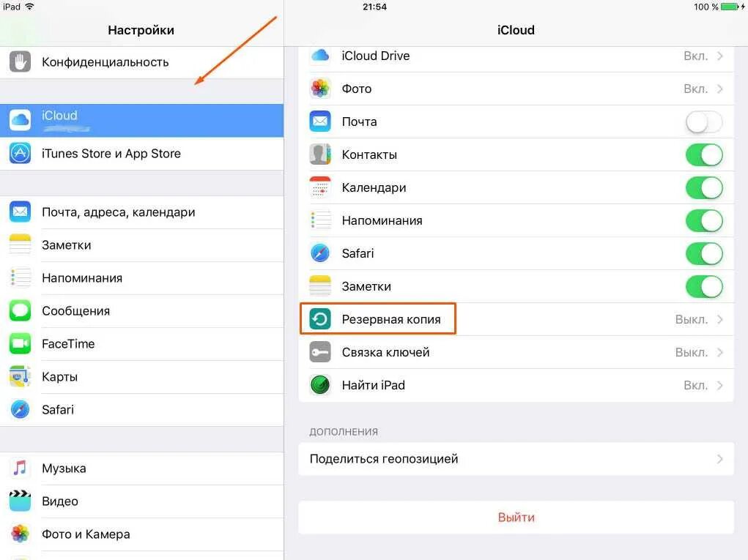
Task: Tap the FaceTime camera icon in sidebar
Action: pos(20,343)
